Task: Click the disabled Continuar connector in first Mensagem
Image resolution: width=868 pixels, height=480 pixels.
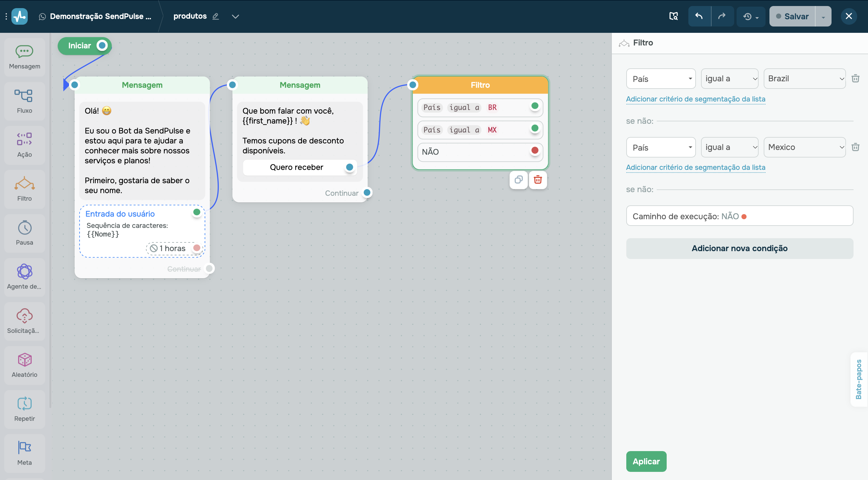Action: [209, 269]
